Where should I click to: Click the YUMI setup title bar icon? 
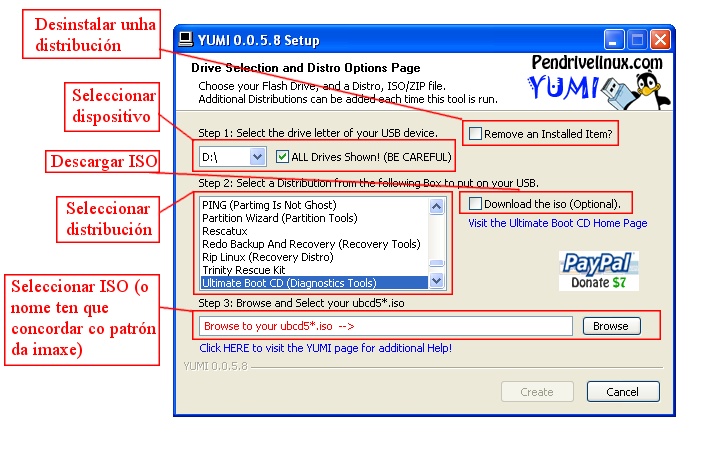pyautogui.click(x=185, y=40)
